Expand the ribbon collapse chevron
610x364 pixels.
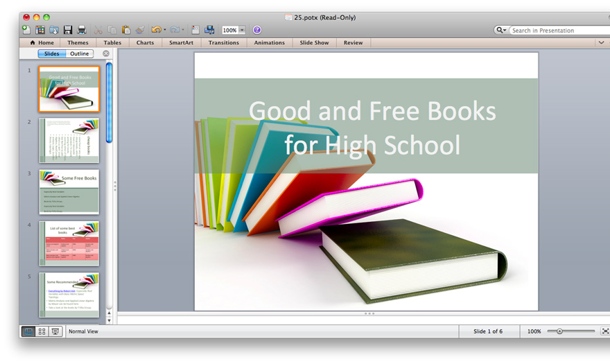coord(601,42)
